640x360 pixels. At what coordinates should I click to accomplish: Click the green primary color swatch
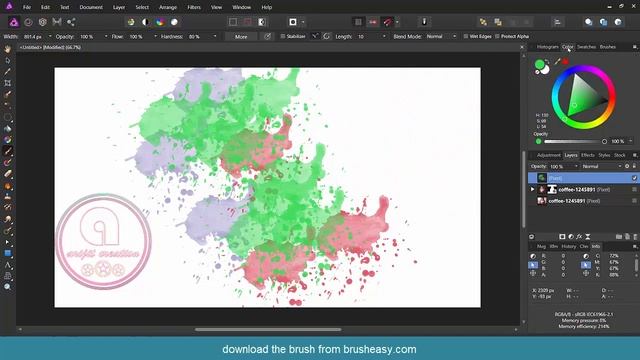540,64
